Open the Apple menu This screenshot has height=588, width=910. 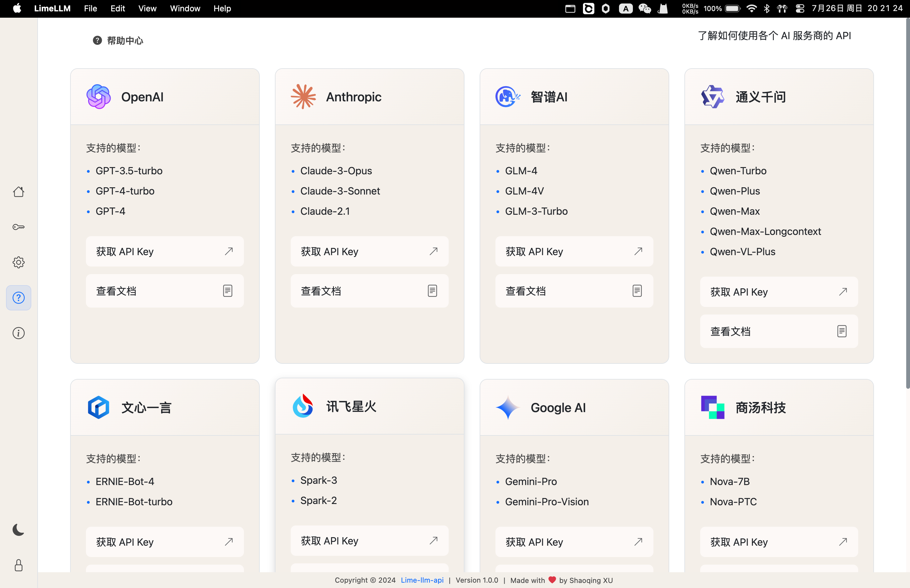point(17,9)
